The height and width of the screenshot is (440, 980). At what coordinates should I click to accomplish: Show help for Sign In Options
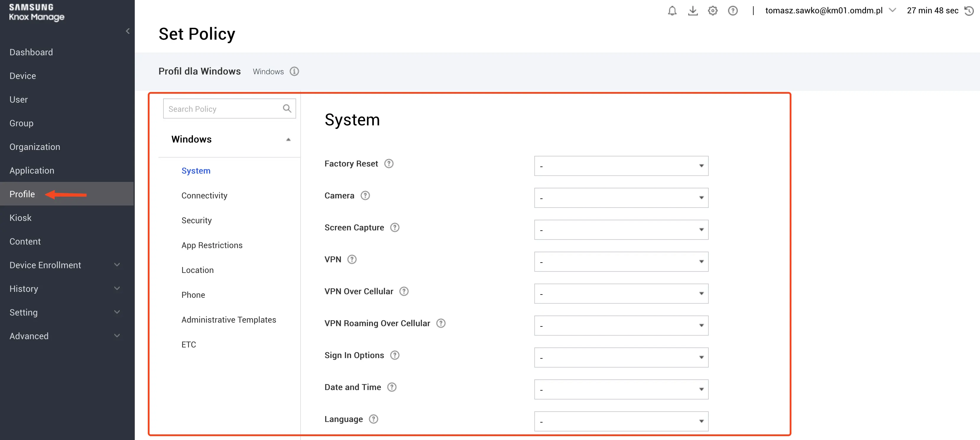point(395,355)
